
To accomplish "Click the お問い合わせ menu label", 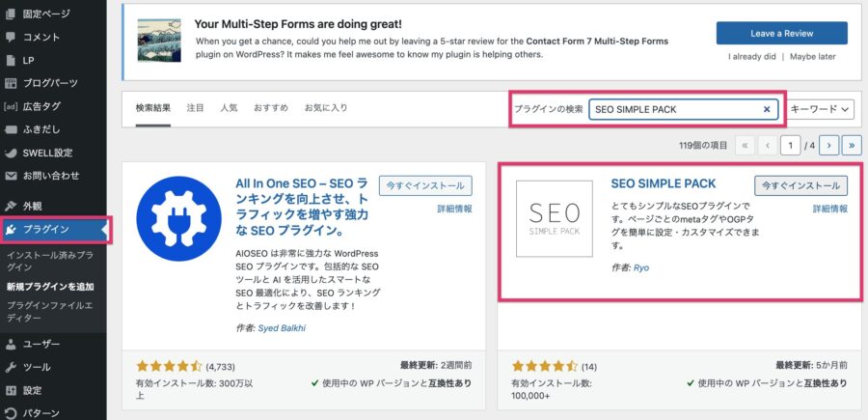I will point(51,176).
